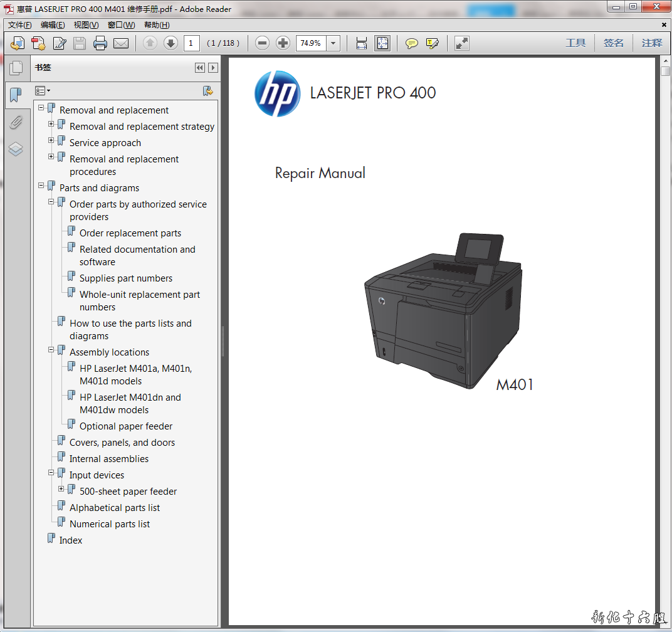The image size is (672, 632).
Task: Toggle the Page Thumbnails panel
Action: tap(16, 68)
